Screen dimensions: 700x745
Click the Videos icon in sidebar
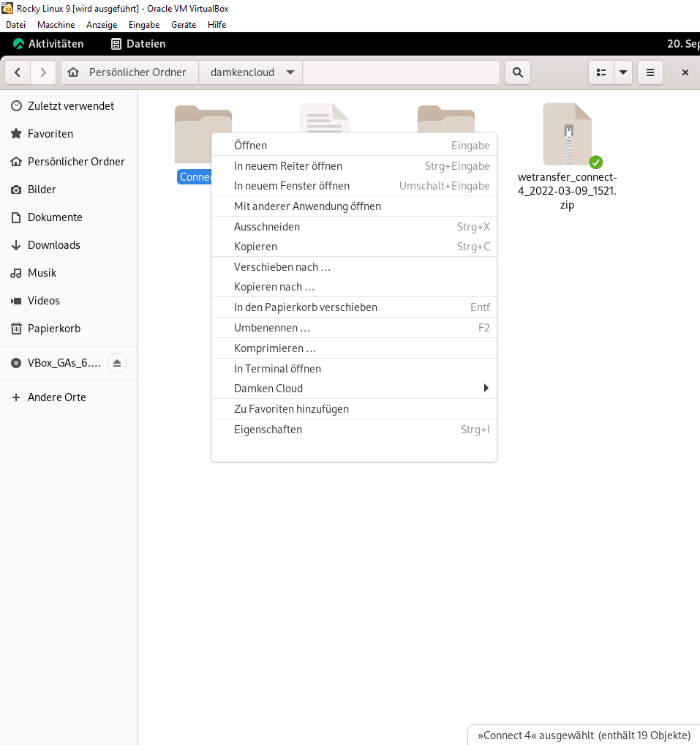point(16,301)
